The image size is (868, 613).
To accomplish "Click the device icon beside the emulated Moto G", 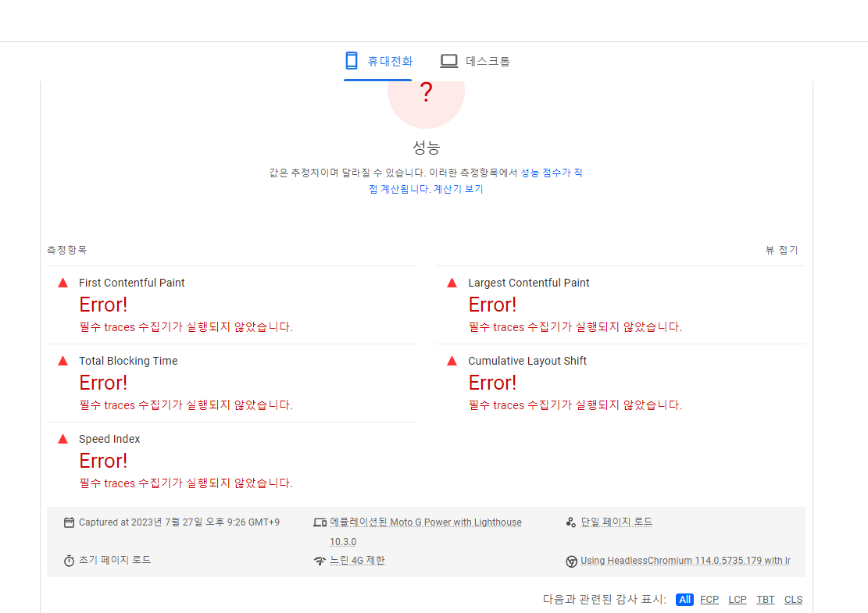I will [x=319, y=522].
